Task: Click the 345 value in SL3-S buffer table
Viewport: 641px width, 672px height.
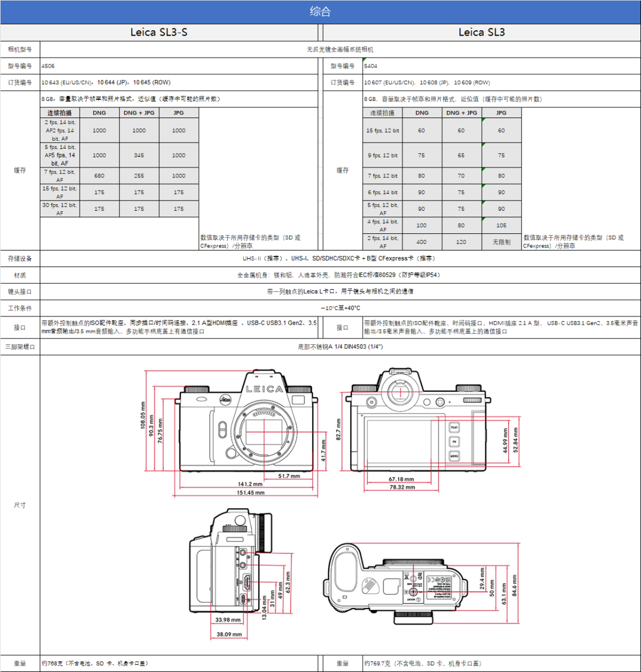Action: point(139,155)
